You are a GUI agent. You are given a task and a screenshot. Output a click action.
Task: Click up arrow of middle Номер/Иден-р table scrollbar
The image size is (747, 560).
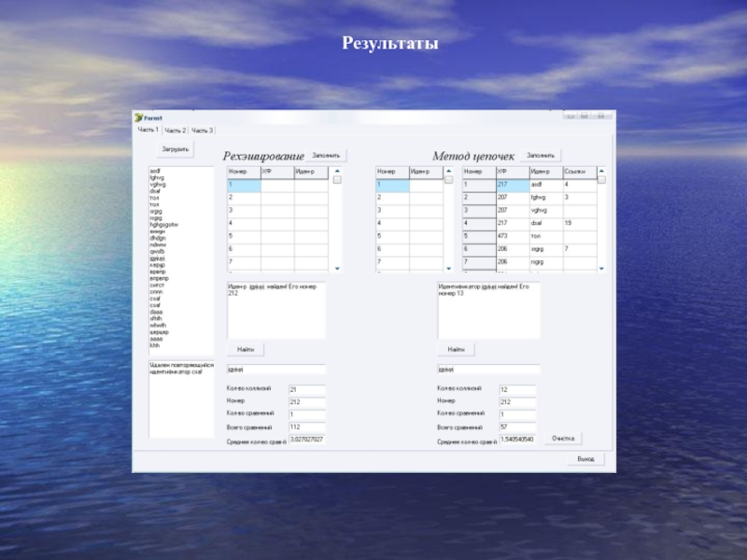(x=449, y=171)
